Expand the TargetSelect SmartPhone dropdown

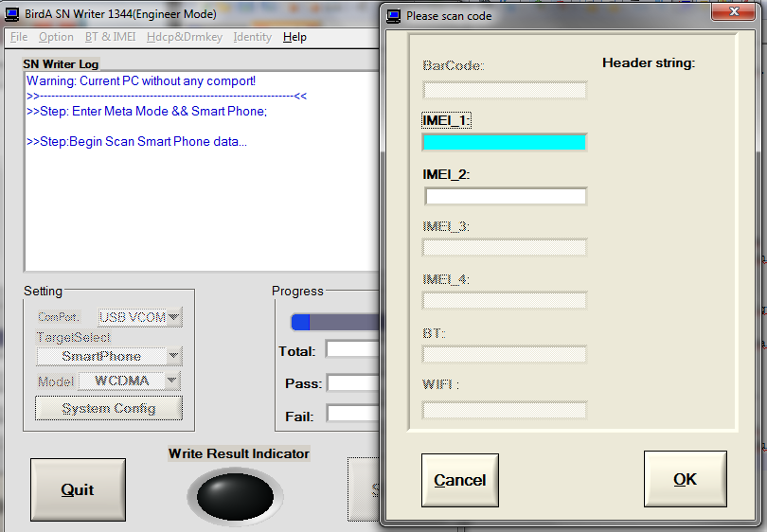point(172,357)
